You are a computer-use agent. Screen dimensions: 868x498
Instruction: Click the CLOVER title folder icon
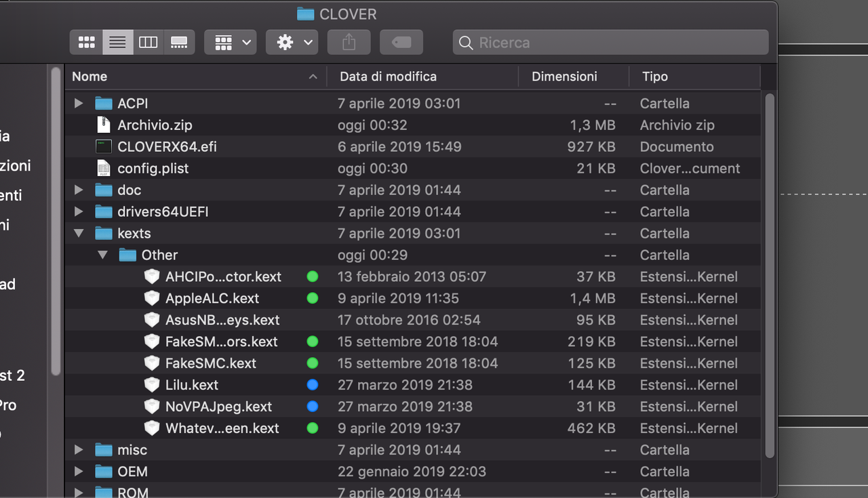[306, 14]
